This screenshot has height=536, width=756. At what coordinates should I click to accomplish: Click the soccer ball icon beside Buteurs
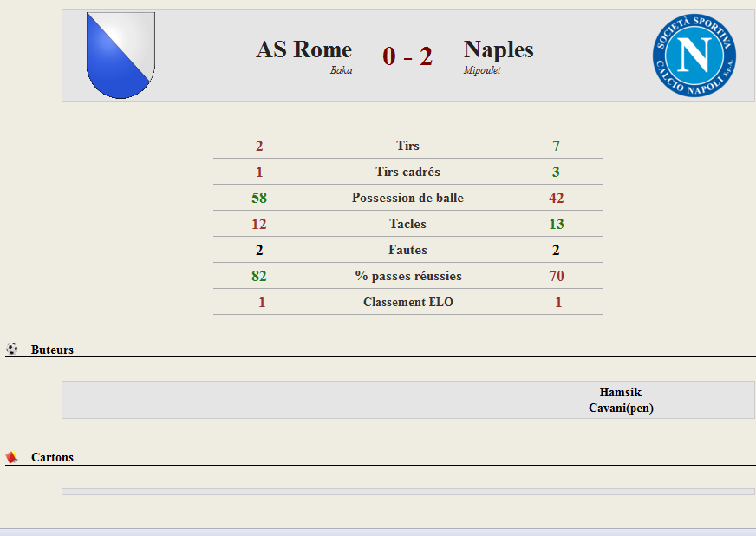[x=12, y=349]
